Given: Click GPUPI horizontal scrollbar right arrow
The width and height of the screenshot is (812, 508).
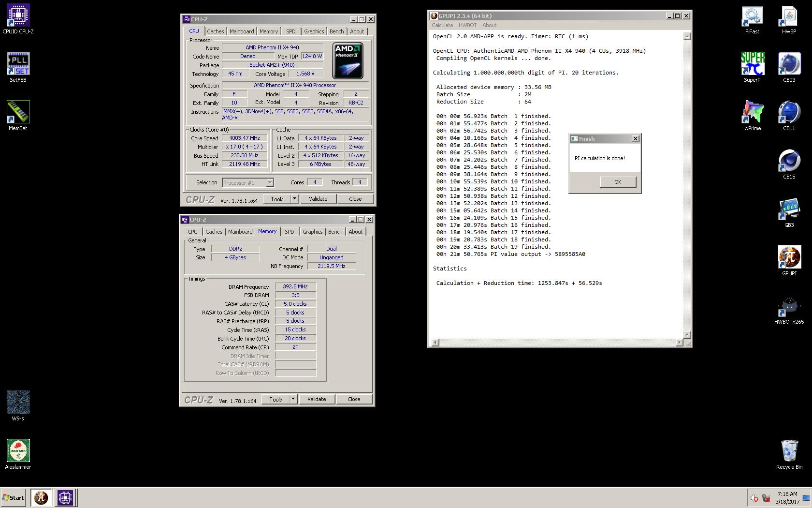Looking at the screenshot, I should pyautogui.click(x=680, y=343).
